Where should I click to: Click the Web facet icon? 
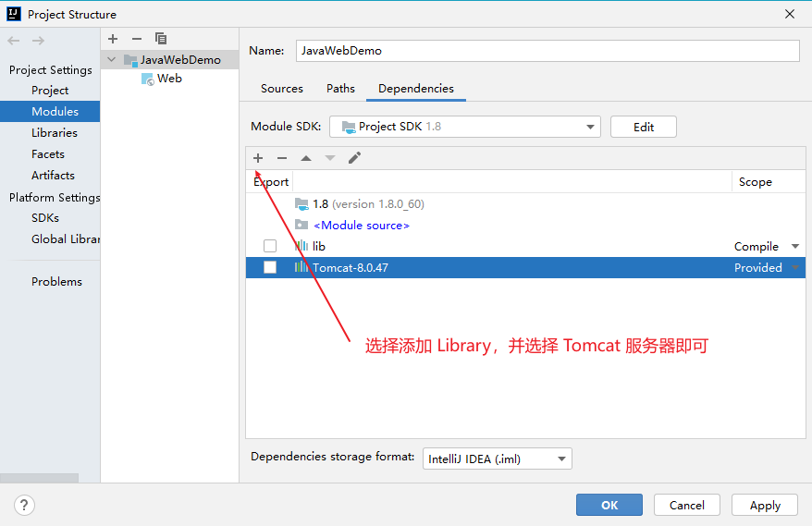tap(148, 79)
